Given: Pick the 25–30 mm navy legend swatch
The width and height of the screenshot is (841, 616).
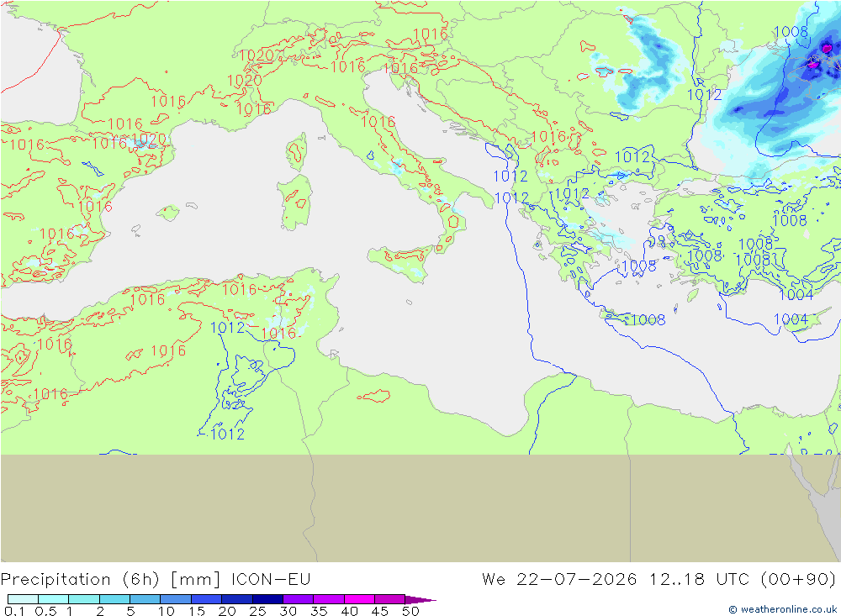Looking at the screenshot, I should (267, 599).
